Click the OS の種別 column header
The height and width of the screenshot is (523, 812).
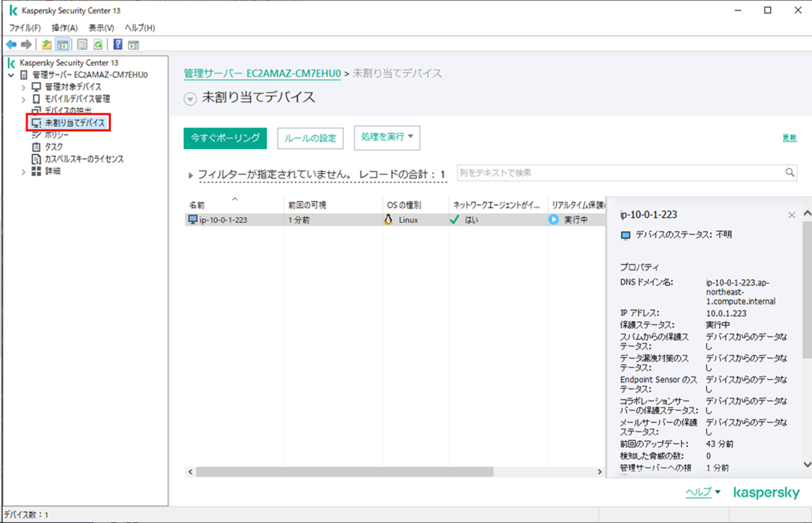click(x=414, y=204)
